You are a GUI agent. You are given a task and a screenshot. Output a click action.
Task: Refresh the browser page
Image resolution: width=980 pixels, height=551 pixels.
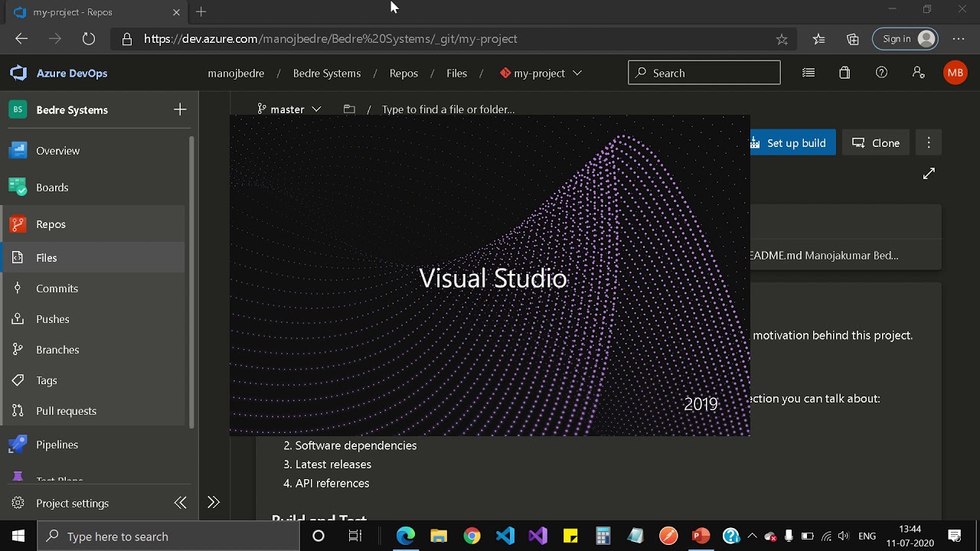click(89, 39)
